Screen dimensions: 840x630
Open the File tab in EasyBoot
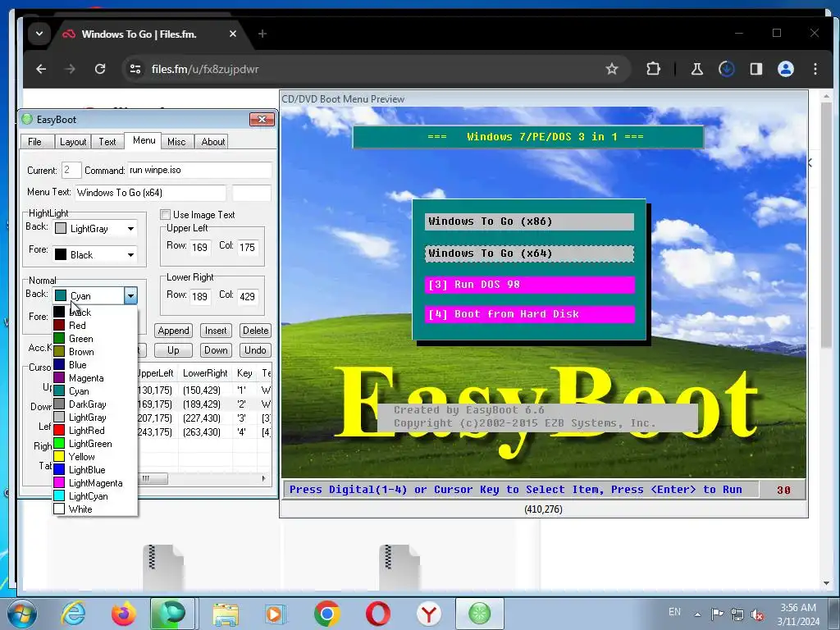pos(34,141)
